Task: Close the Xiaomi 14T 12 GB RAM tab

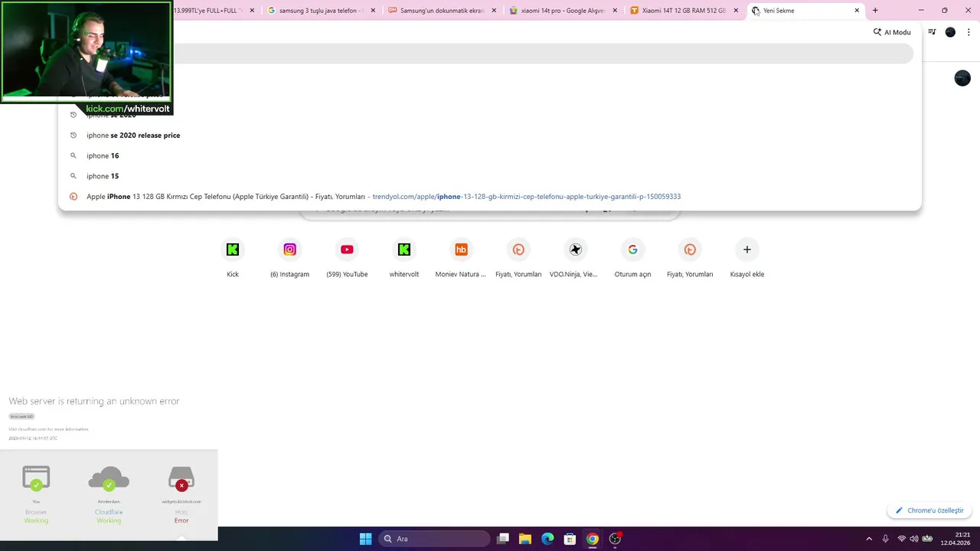Action: [736, 11]
